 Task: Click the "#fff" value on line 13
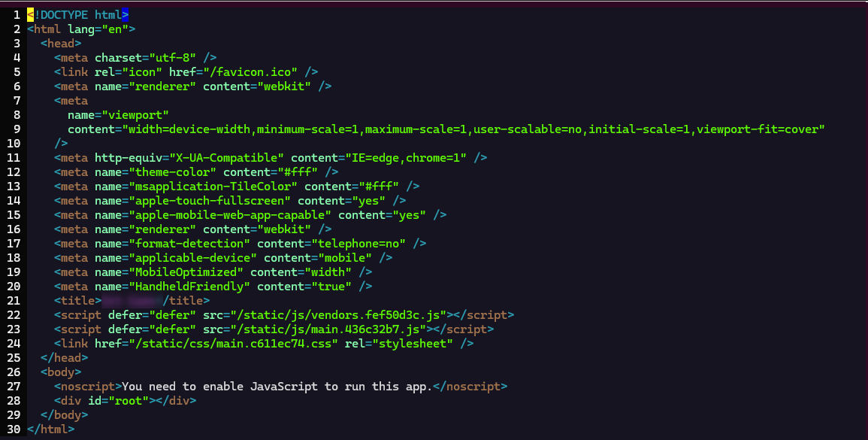click(380, 187)
